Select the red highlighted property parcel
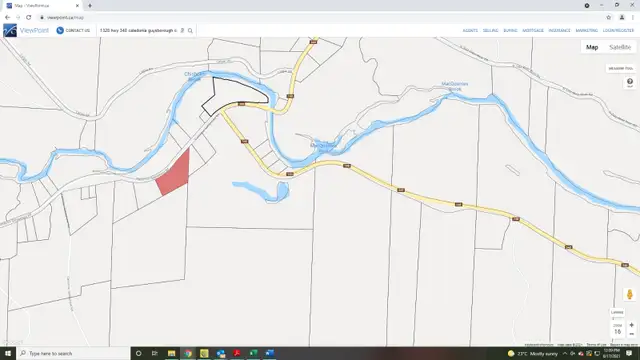 (174, 174)
